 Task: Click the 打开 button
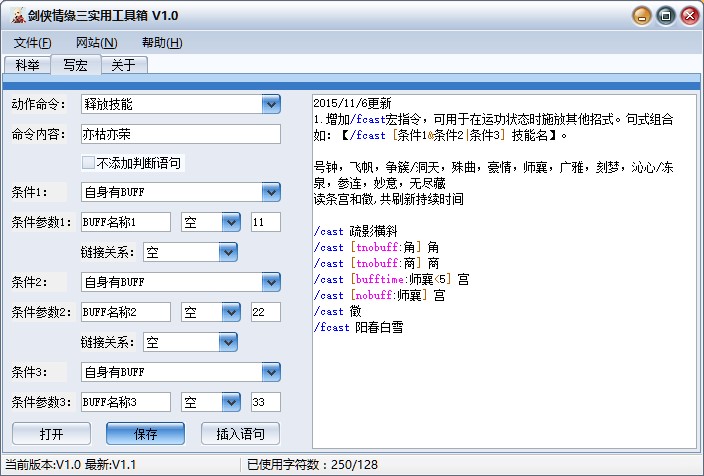tap(51, 433)
